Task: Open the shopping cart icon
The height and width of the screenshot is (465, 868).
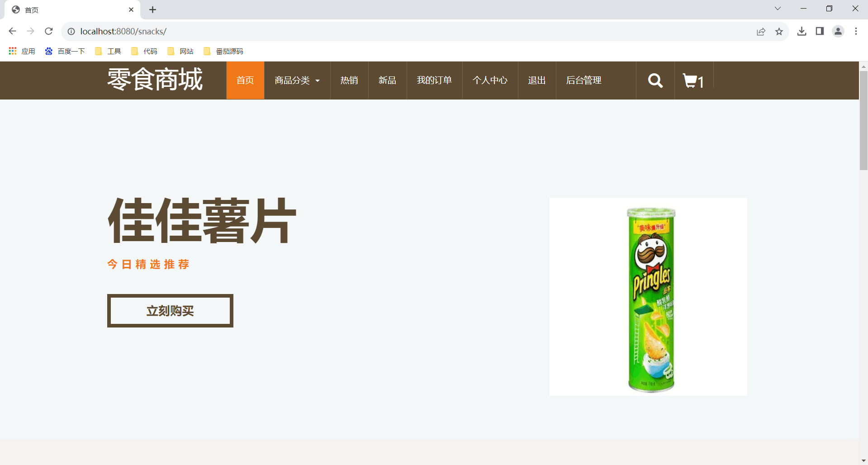Action: click(x=693, y=81)
